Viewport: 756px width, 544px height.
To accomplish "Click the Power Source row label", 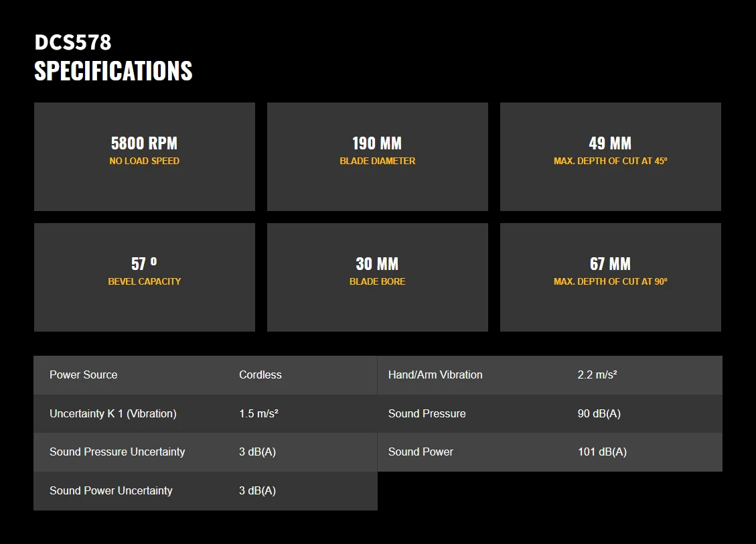I will point(84,375).
